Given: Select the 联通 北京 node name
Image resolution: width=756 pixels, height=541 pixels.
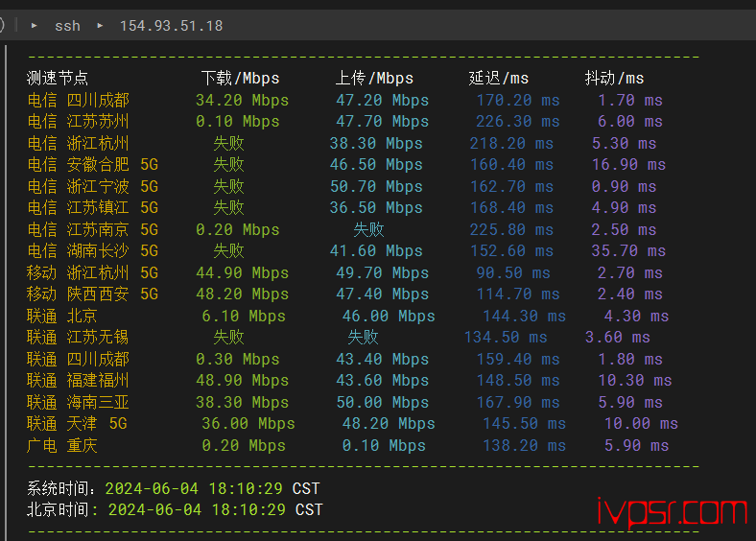Looking at the screenshot, I should click(62, 317).
